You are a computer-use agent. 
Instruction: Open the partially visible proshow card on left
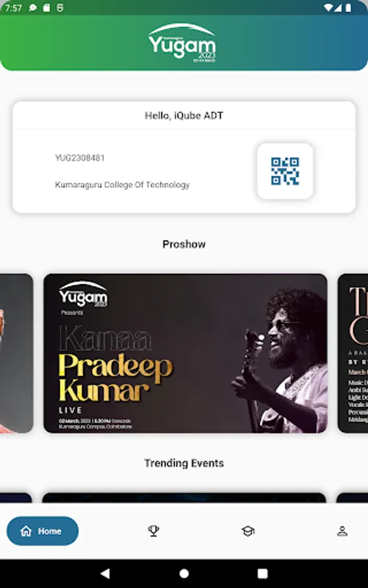(16, 353)
